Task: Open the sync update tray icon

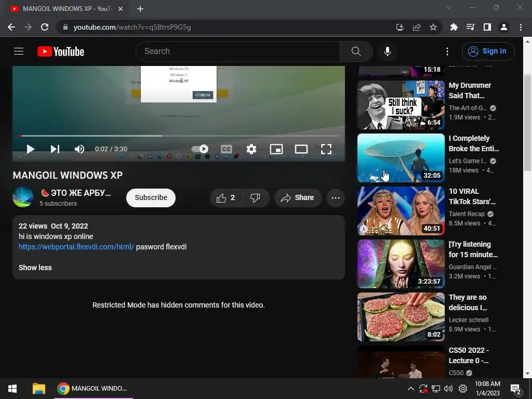Action: [x=423, y=389]
